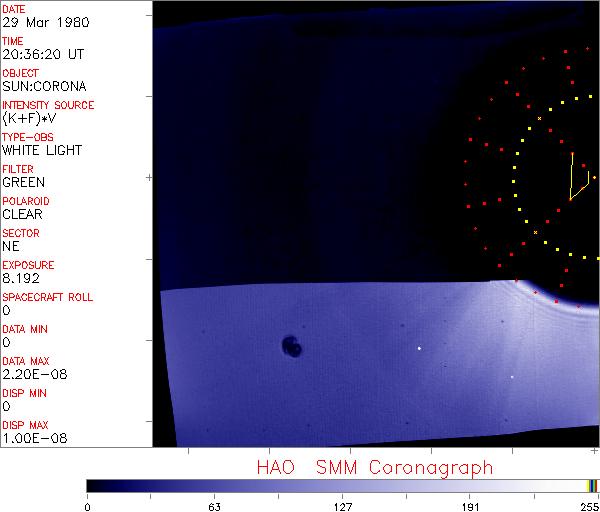
Task: Click the color bar above the 127 mark
Action: [x=342, y=485]
